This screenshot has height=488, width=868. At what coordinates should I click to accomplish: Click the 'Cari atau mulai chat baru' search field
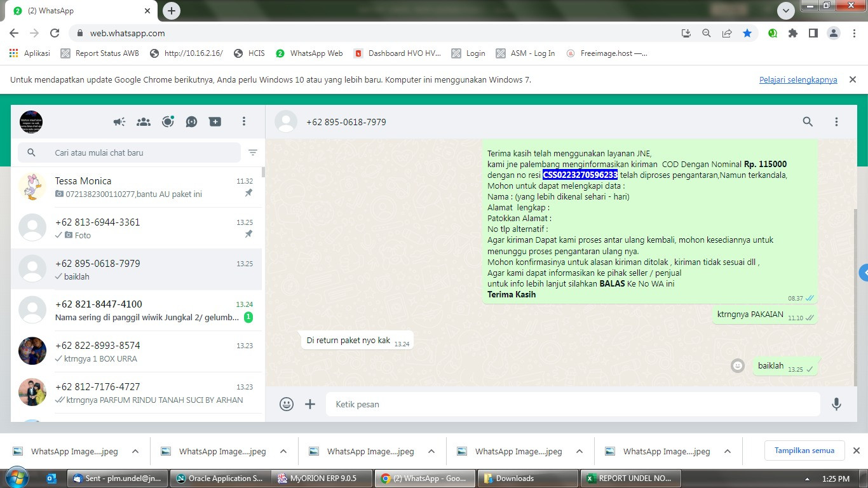(x=130, y=152)
